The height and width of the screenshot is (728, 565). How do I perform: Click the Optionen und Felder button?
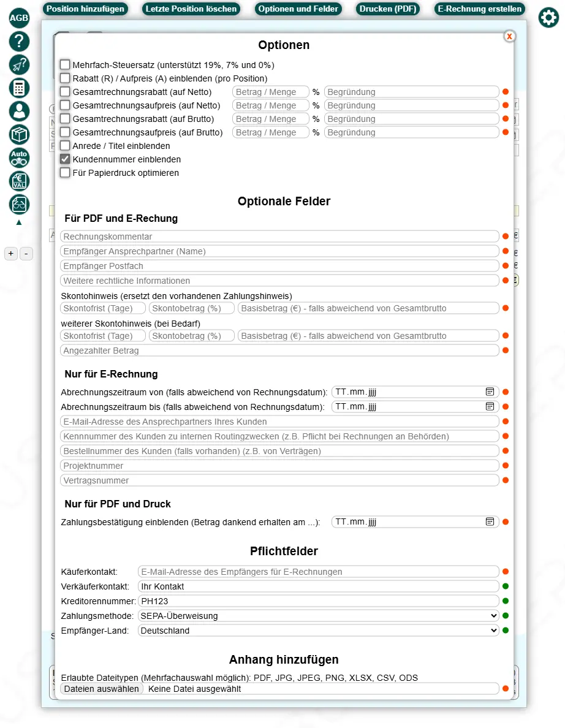[x=298, y=9]
